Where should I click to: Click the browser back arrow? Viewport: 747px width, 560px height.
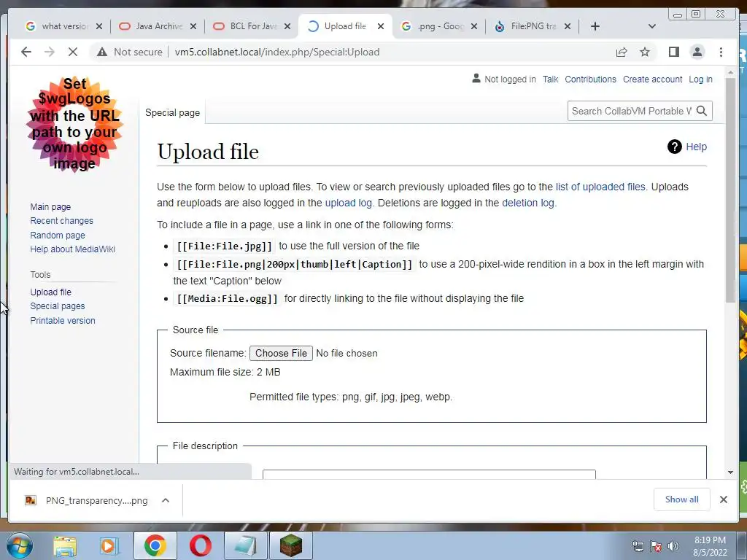(x=26, y=52)
